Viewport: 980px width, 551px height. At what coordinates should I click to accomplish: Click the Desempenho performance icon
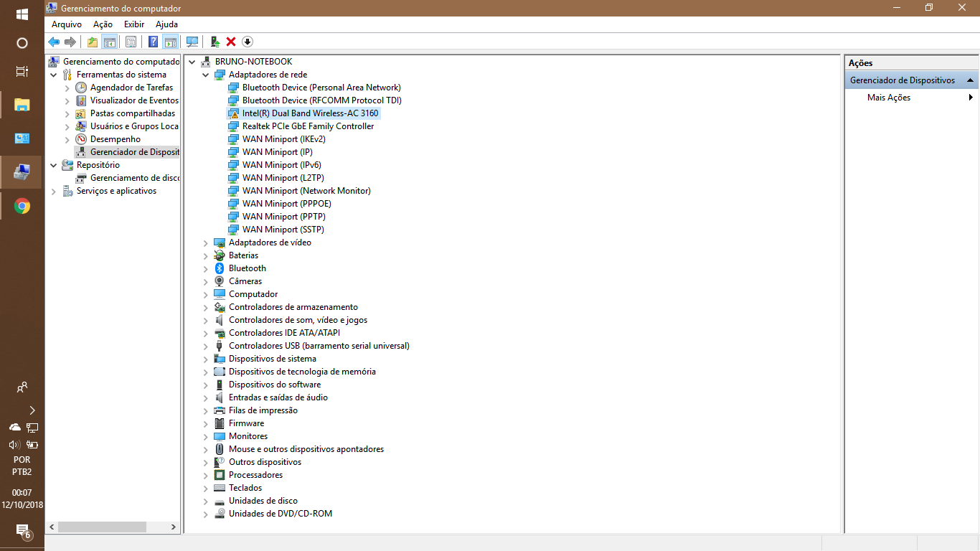[81, 139]
